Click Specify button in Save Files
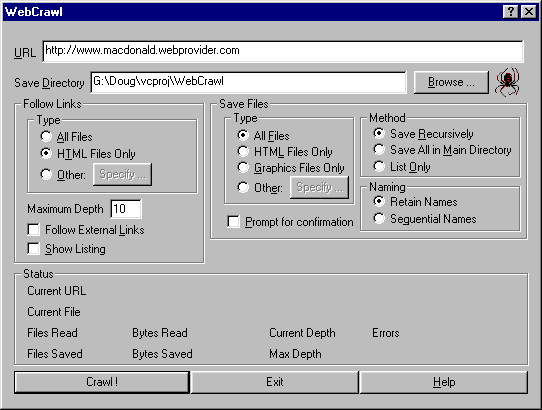This screenshot has width=542, height=410. tap(319, 187)
